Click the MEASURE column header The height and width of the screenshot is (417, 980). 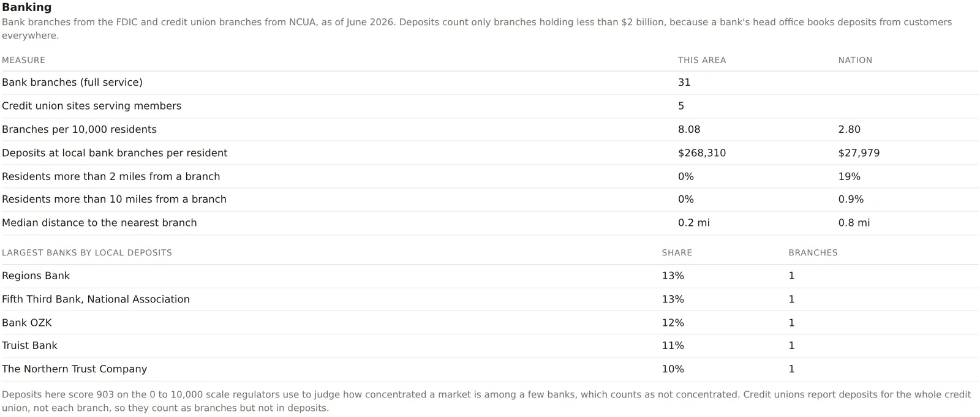pyautogui.click(x=23, y=60)
